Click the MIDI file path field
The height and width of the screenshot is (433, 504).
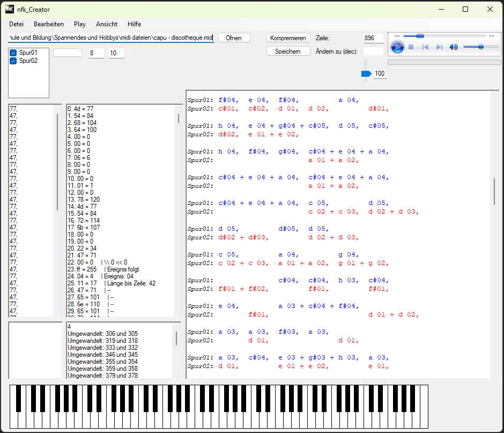click(x=111, y=38)
